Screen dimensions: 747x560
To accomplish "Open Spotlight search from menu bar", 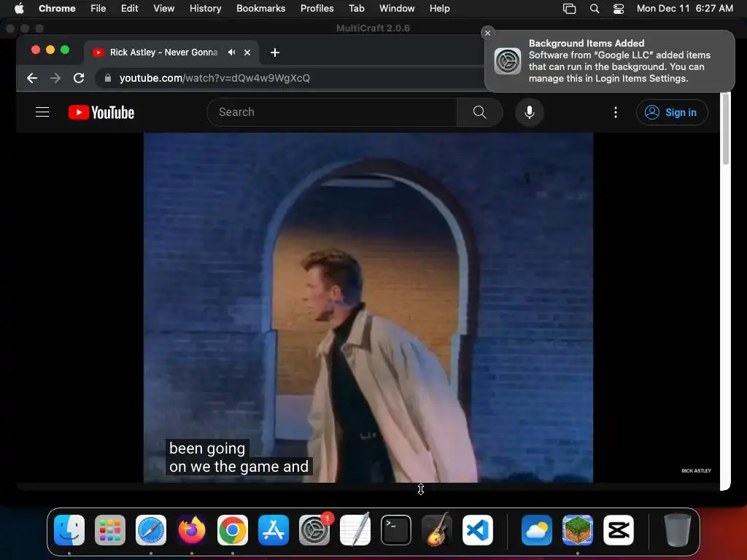I will (595, 9).
